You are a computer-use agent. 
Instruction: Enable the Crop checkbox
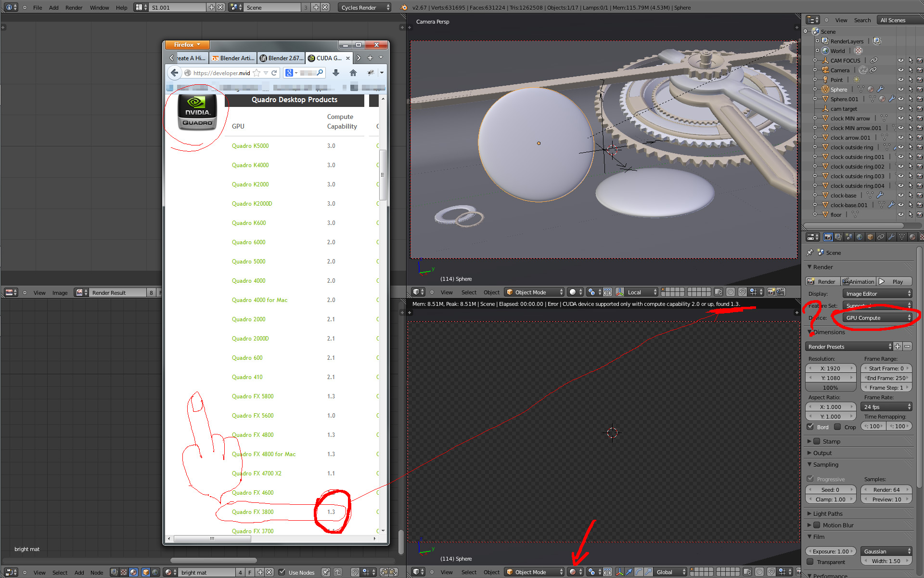click(x=837, y=427)
